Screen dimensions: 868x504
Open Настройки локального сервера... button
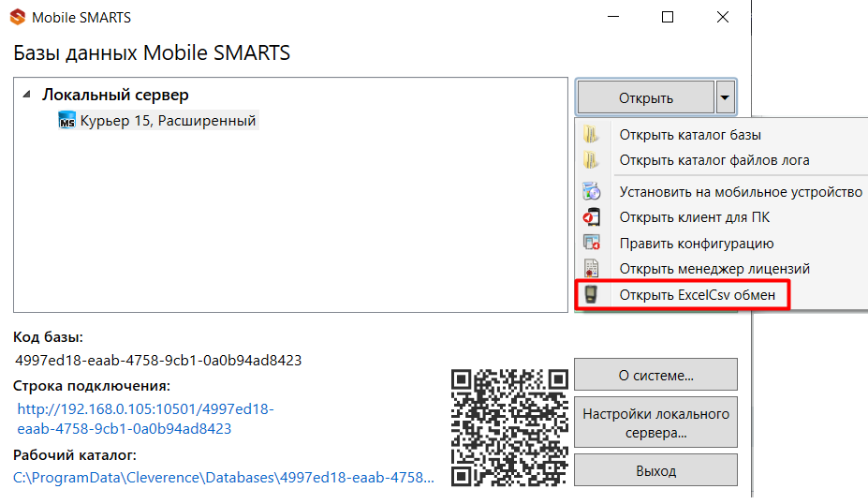coord(655,422)
